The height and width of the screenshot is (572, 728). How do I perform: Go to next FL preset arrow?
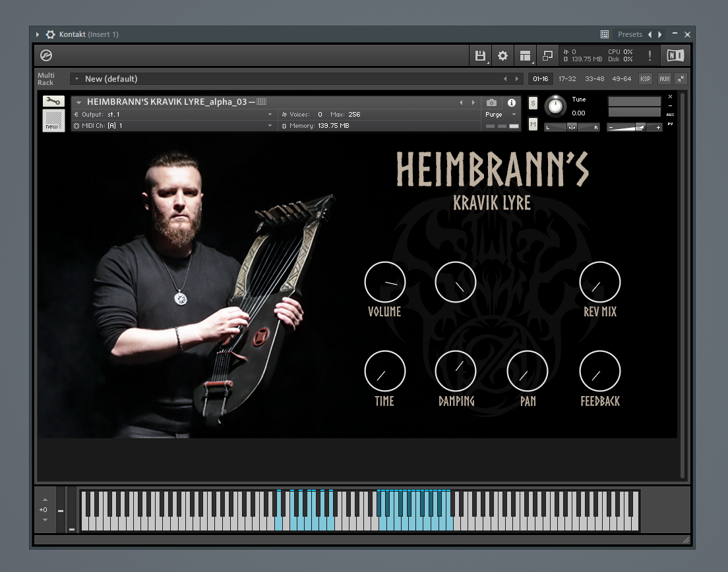tap(659, 34)
